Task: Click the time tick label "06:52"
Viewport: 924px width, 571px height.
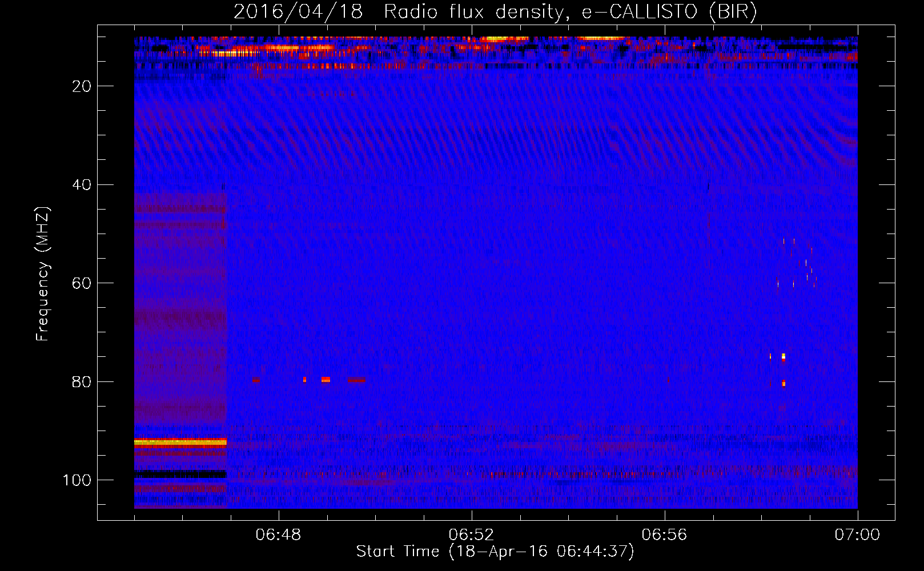Action: 472,535
